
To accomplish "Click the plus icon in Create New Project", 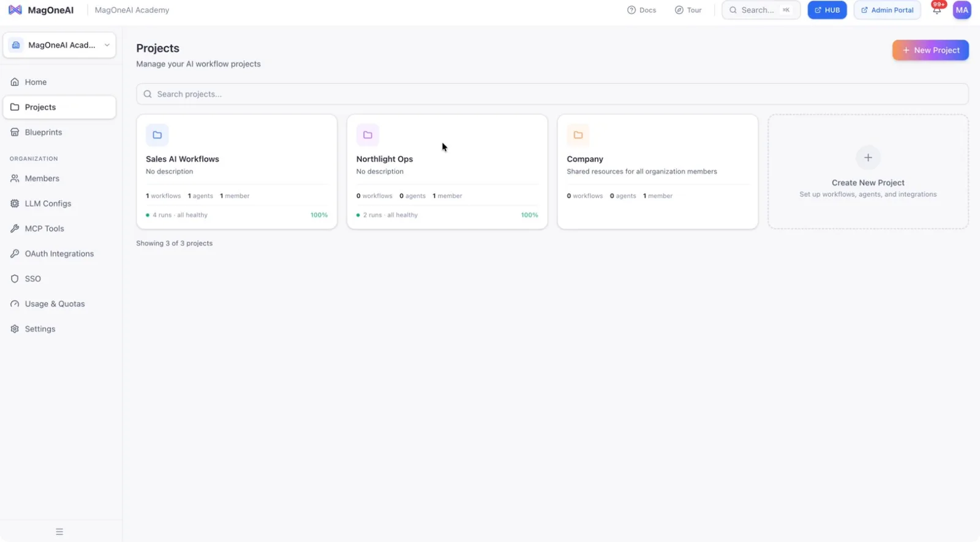I will click(868, 158).
